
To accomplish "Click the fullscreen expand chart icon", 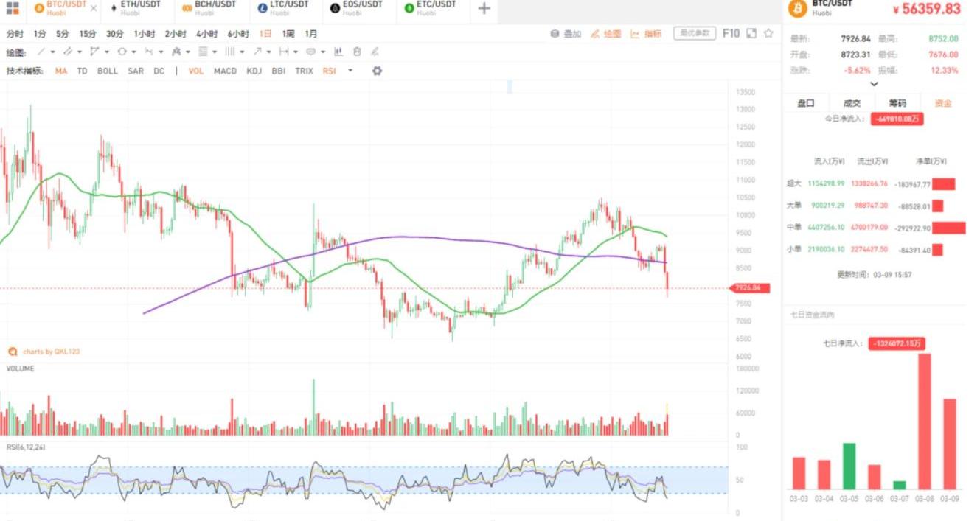I will click(751, 33).
